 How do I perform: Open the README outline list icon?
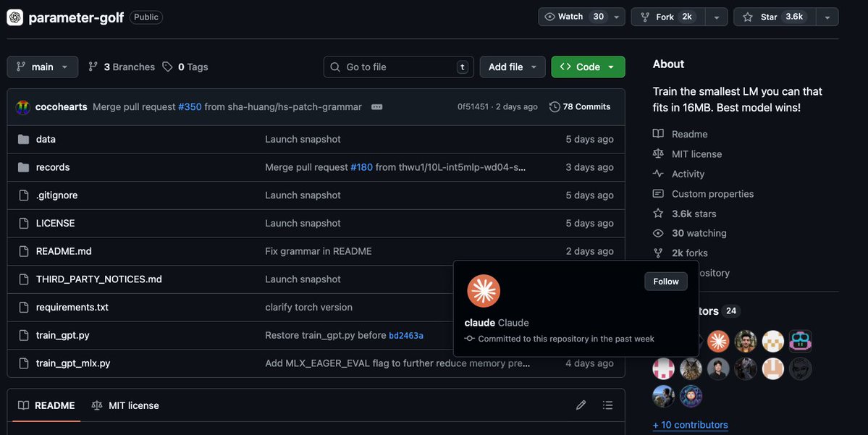[x=607, y=405]
